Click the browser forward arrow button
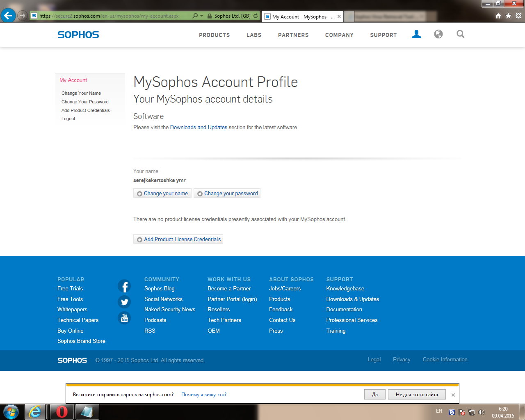 tap(23, 16)
